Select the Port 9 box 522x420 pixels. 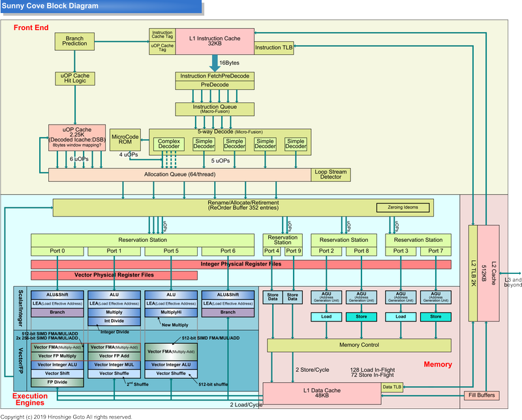click(x=293, y=251)
